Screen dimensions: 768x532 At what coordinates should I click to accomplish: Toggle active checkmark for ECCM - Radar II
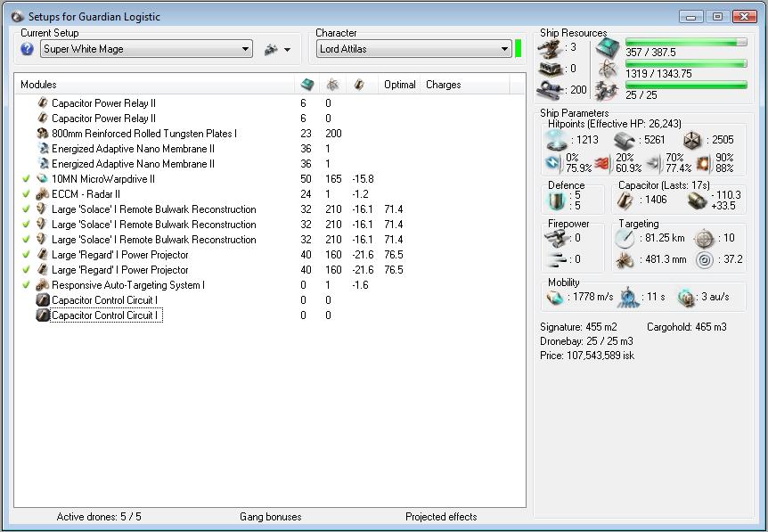click(x=26, y=194)
